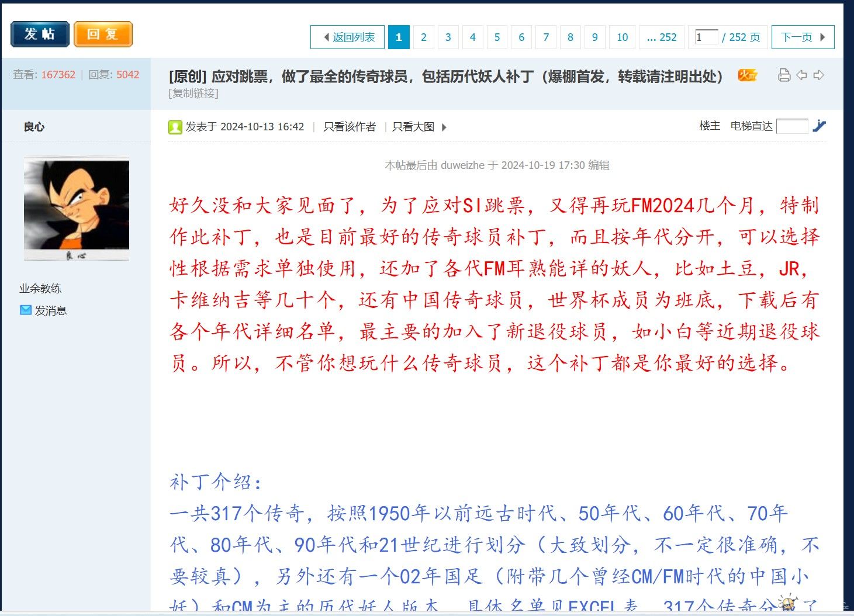Expand the 只看大图 arrow menu
Image resolution: width=854 pixels, height=616 pixels.
click(x=444, y=127)
